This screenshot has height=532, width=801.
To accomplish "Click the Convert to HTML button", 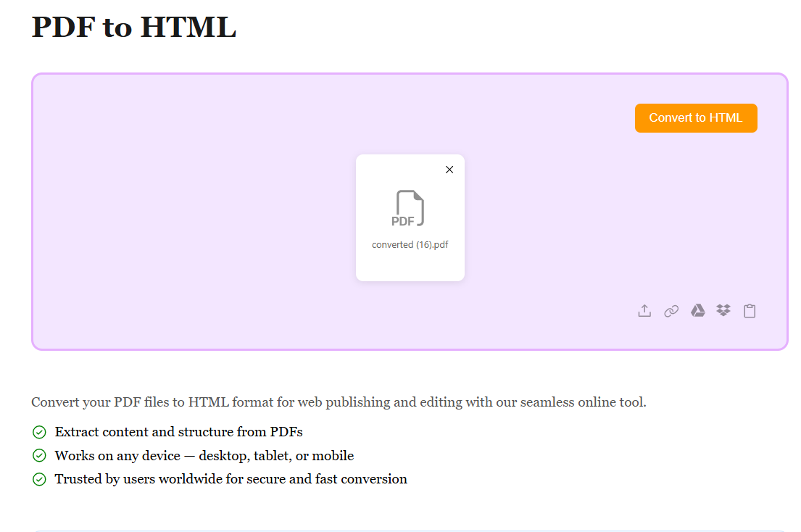I will click(695, 118).
